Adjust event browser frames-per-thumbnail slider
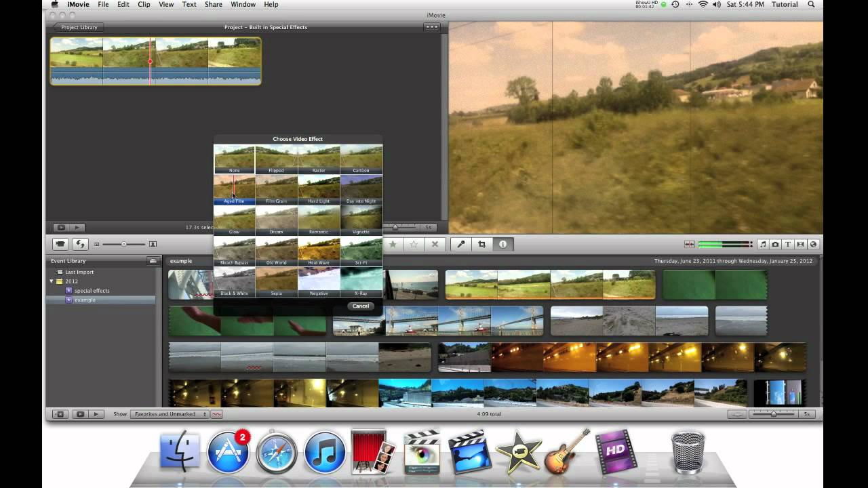This screenshot has width=868, height=488. tap(773, 414)
